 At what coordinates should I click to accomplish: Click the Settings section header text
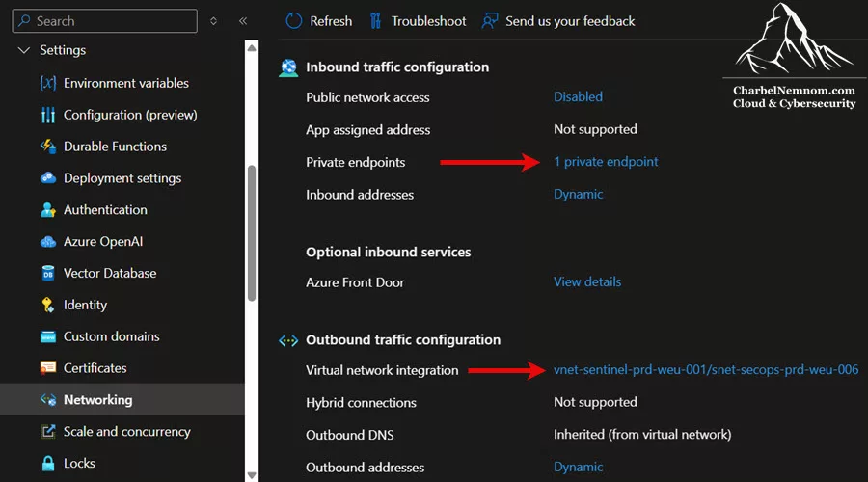point(63,50)
